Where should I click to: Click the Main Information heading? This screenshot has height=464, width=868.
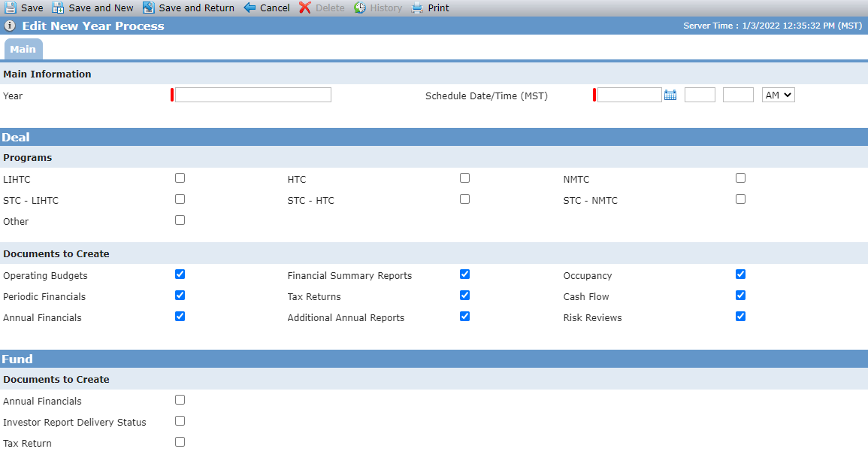tap(47, 74)
